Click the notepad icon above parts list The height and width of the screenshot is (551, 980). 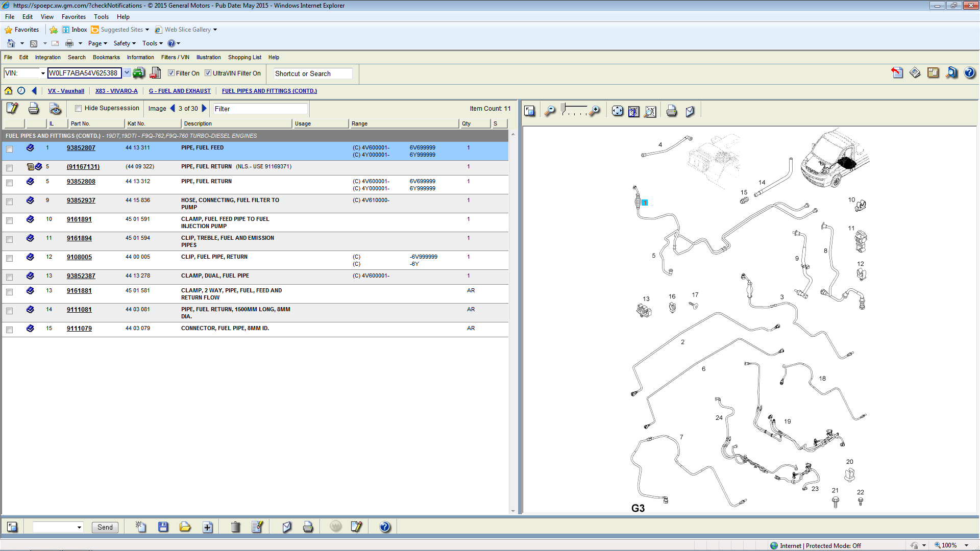pyautogui.click(x=12, y=108)
